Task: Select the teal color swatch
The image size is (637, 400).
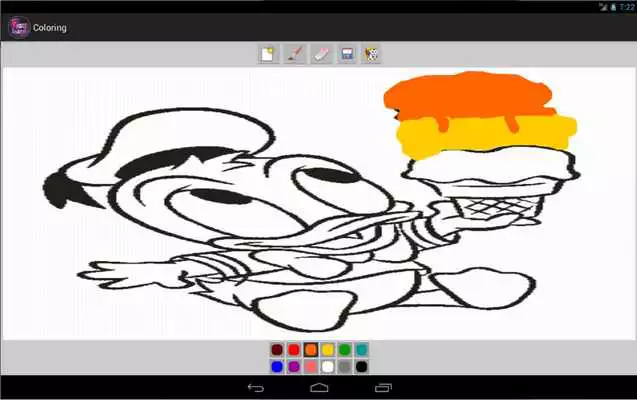Action: [361, 350]
